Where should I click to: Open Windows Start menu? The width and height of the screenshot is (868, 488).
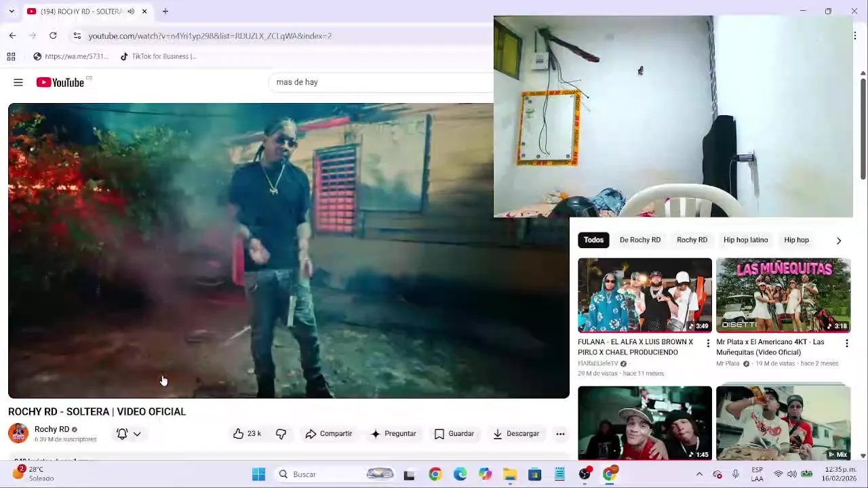pyautogui.click(x=258, y=474)
